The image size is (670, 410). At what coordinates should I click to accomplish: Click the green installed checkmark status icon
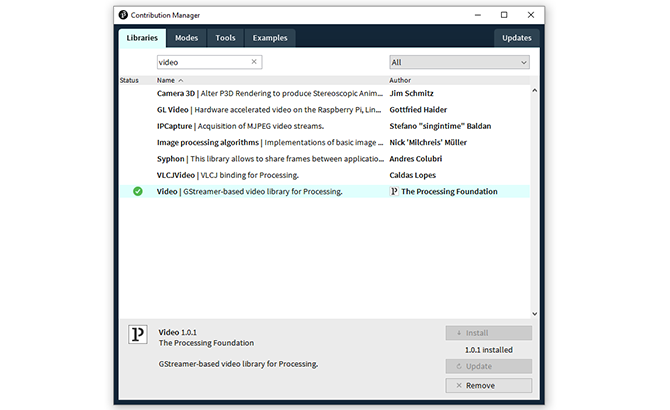click(x=137, y=191)
